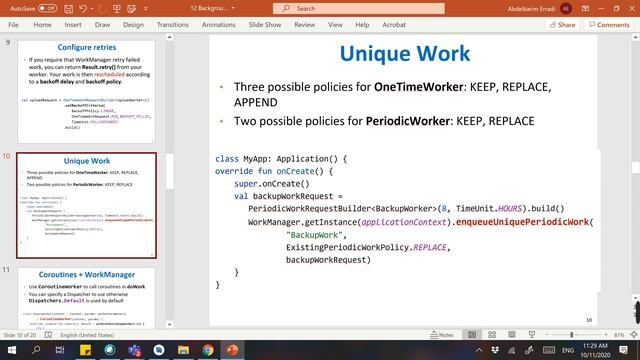Open the Slide Show tab
Image resolution: width=640 pixels, height=360 pixels.
[x=265, y=25]
